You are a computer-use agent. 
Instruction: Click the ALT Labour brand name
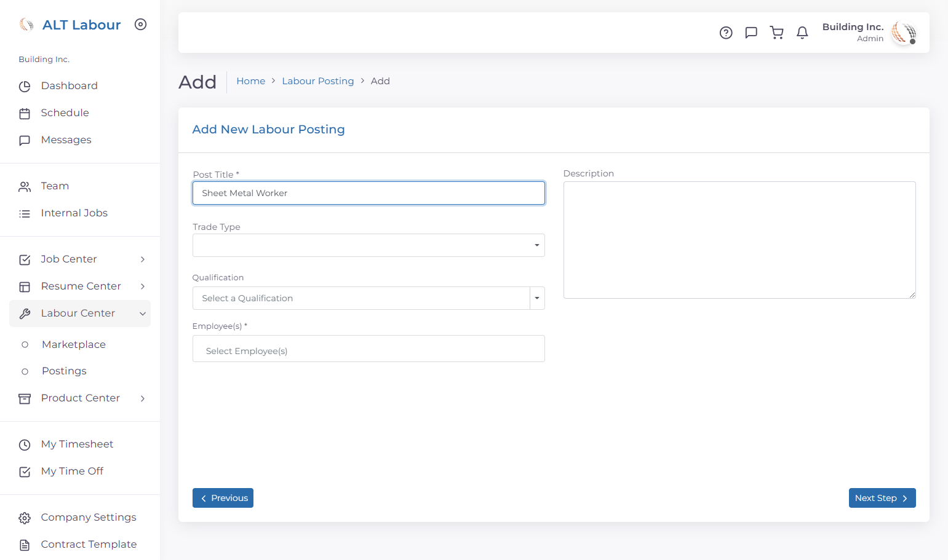pyautogui.click(x=82, y=25)
